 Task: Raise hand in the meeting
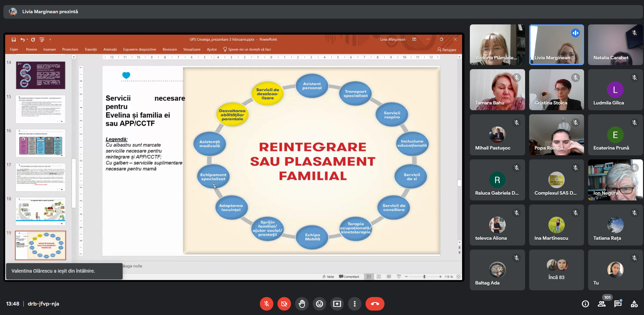pyautogui.click(x=302, y=304)
